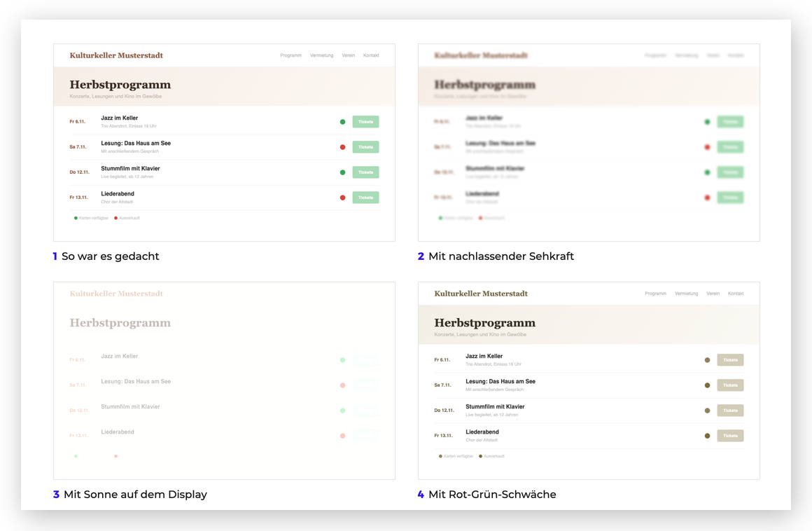This screenshot has height=531, width=812.
Task: Click blurred green dot in Stummfilm row, mockup 2
Action: pos(707,172)
